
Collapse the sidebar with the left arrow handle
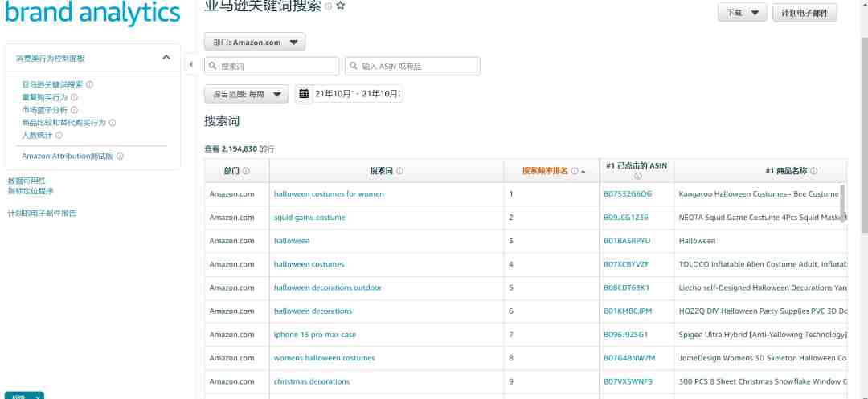pyautogui.click(x=191, y=65)
